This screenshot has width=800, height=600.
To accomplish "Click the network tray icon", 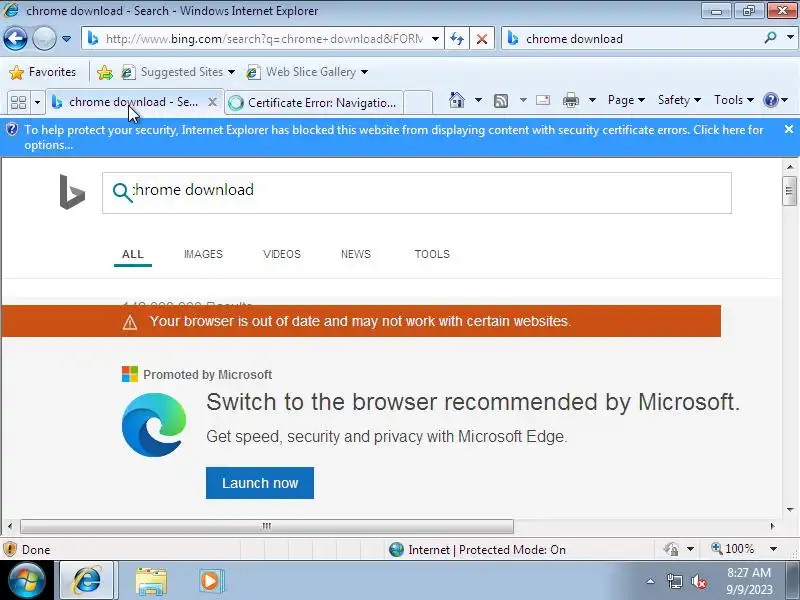I will 674,581.
